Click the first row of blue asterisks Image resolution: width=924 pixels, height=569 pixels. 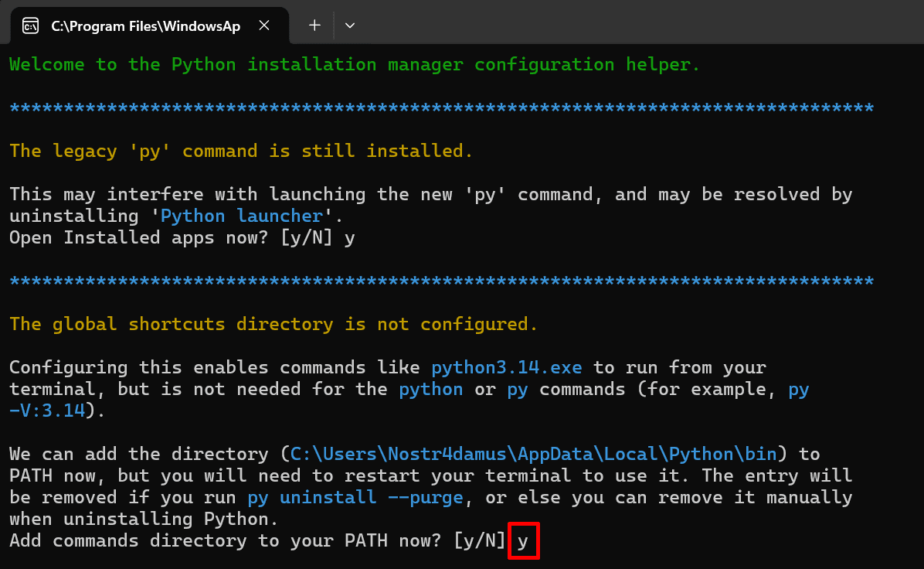(x=441, y=108)
